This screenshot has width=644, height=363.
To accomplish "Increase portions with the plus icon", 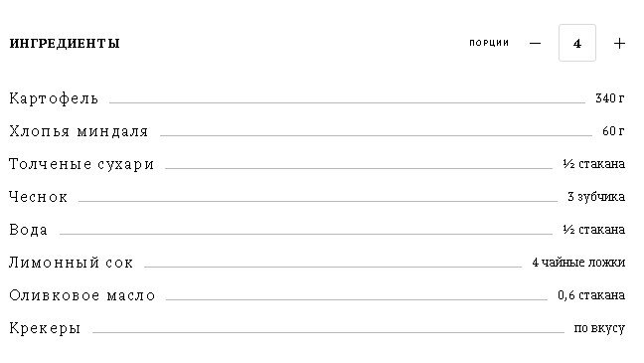I will pyautogui.click(x=619, y=43).
